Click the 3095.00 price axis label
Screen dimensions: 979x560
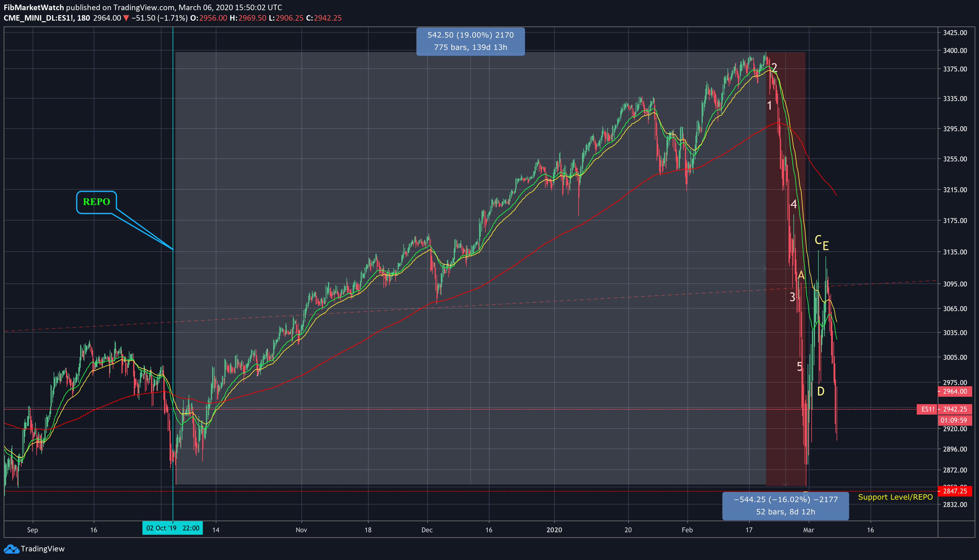[x=955, y=284]
